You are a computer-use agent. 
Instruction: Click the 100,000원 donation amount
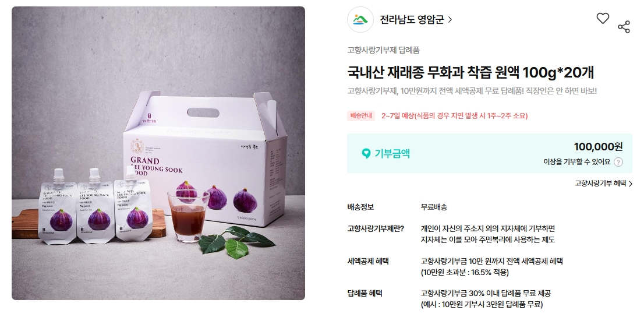click(598, 146)
